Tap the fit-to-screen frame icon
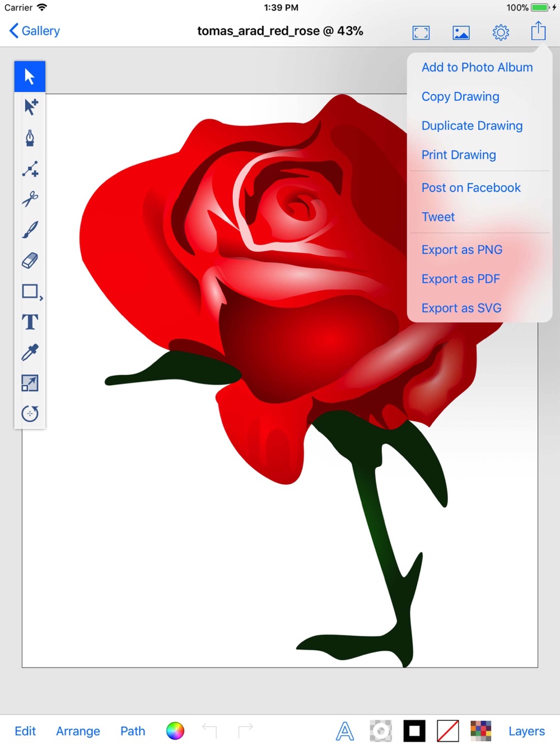The image size is (560, 747). click(421, 32)
